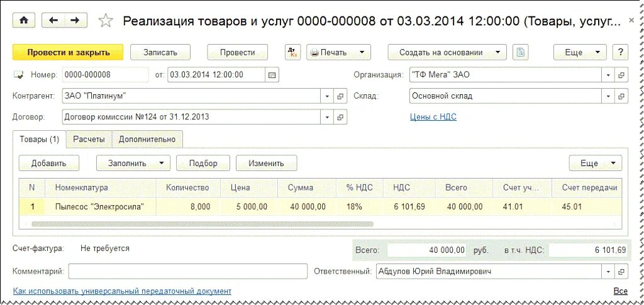
Task: Click into the Номер input field
Action: point(106,75)
